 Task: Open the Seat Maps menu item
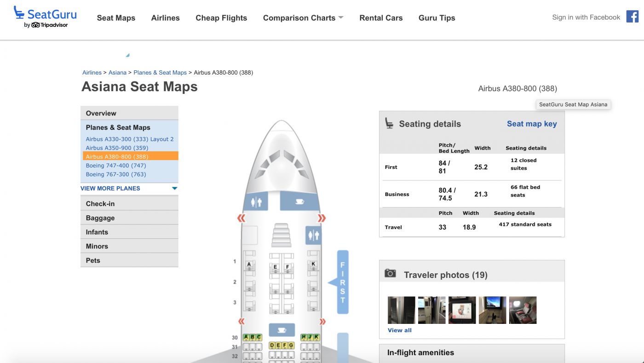[x=116, y=18]
